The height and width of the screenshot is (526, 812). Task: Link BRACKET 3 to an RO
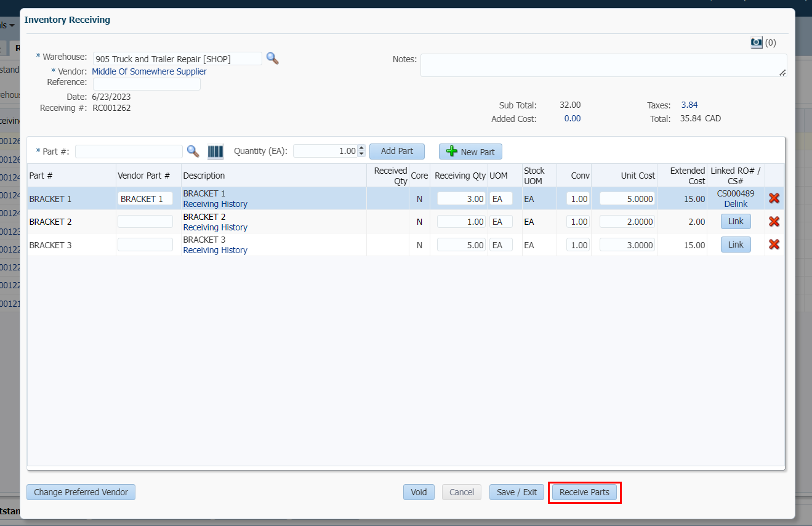coord(736,245)
